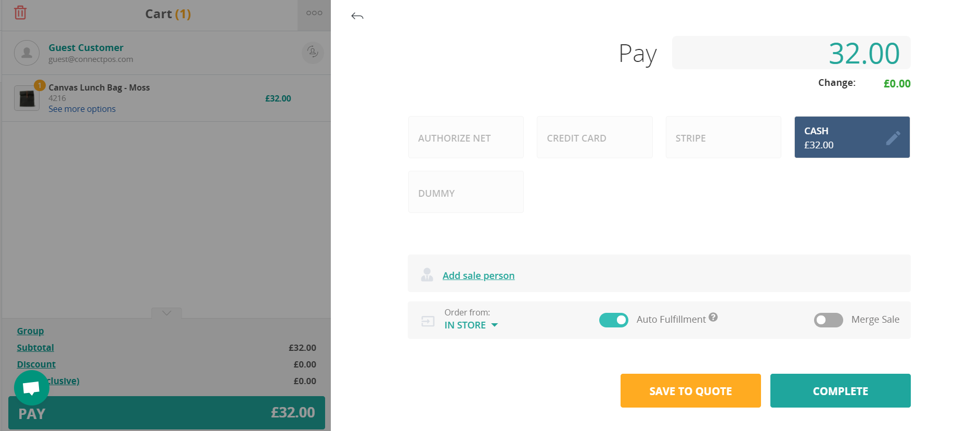Click the back arrow above the Pay screen
Image resolution: width=980 pixels, height=431 pixels.
click(357, 16)
